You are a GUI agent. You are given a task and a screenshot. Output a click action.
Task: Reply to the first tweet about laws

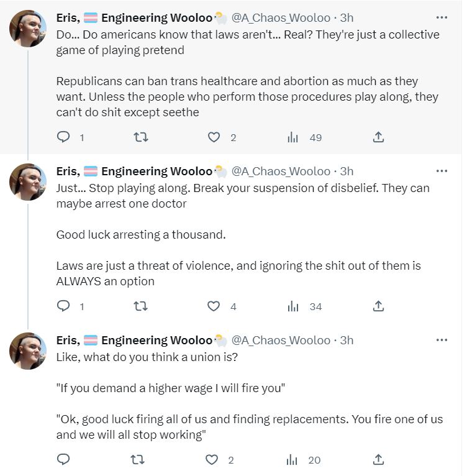(x=63, y=137)
